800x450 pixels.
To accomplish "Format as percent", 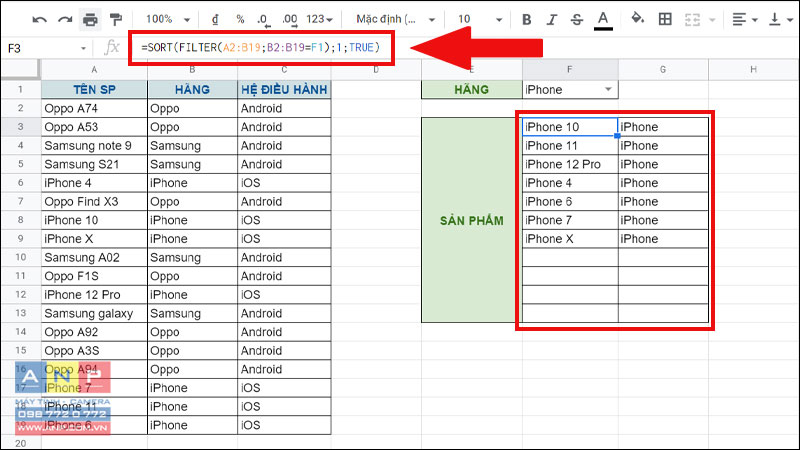I will (240, 19).
